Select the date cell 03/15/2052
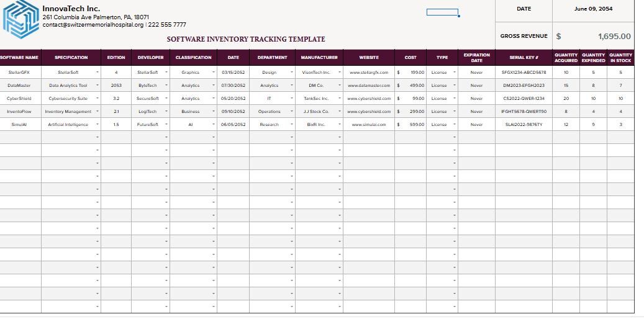This screenshot has height=319, width=644. tap(234, 72)
